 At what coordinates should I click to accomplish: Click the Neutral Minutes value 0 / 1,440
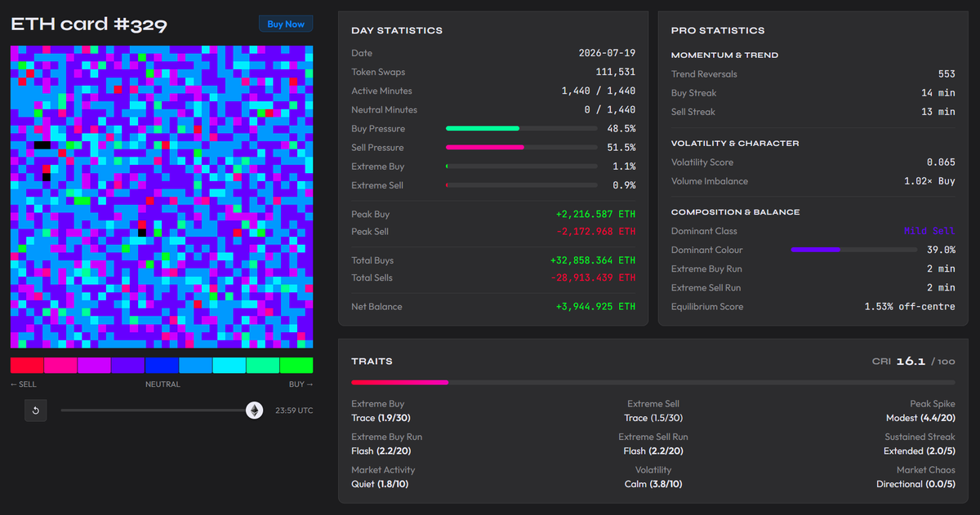point(610,109)
